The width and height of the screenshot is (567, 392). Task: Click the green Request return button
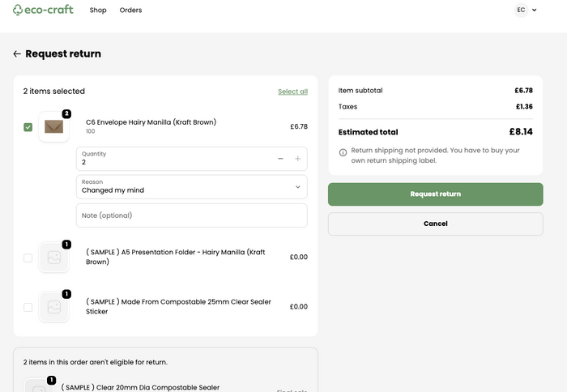pyautogui.click(x=435, y=194)
